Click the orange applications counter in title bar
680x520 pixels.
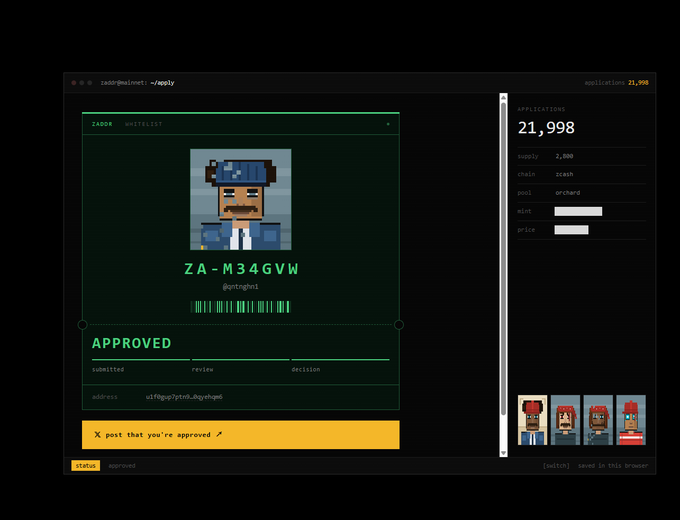[638, 83]
